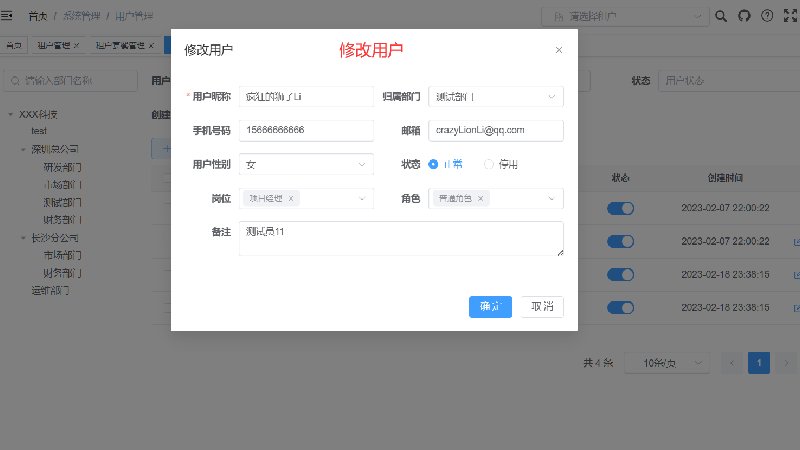Select 长沙分公司 in the department tree

point(55,238)
